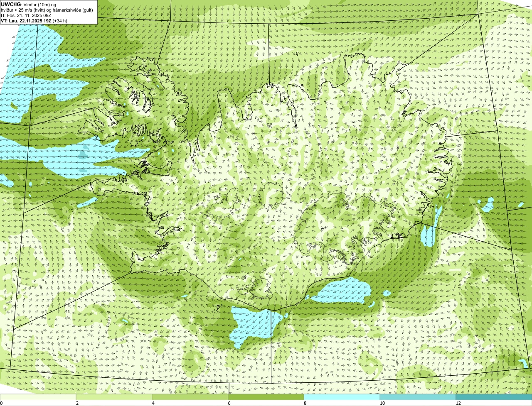Click the dark green 6–8 m/s colorbar segment
This screenshot has width=532, height=406.
click(x=266, y=397)
